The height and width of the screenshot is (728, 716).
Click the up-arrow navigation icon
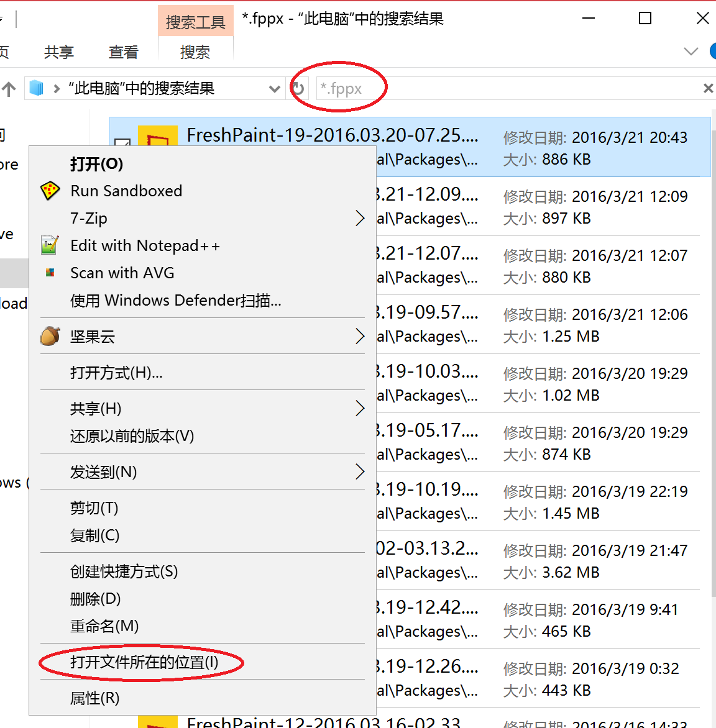tap(9, 89)
